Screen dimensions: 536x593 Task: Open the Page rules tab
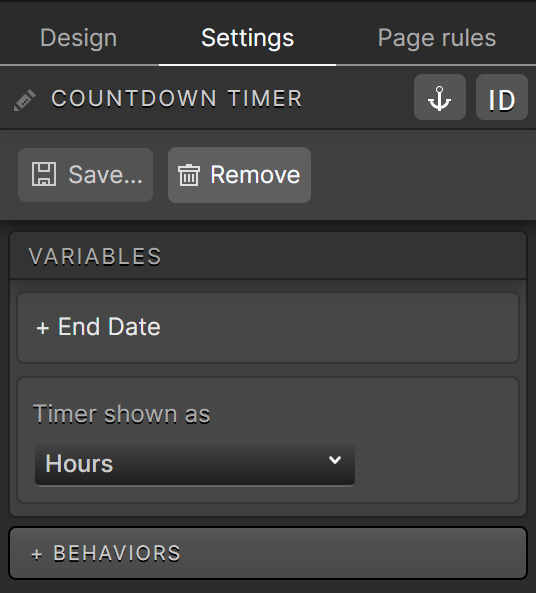(437, 38)
